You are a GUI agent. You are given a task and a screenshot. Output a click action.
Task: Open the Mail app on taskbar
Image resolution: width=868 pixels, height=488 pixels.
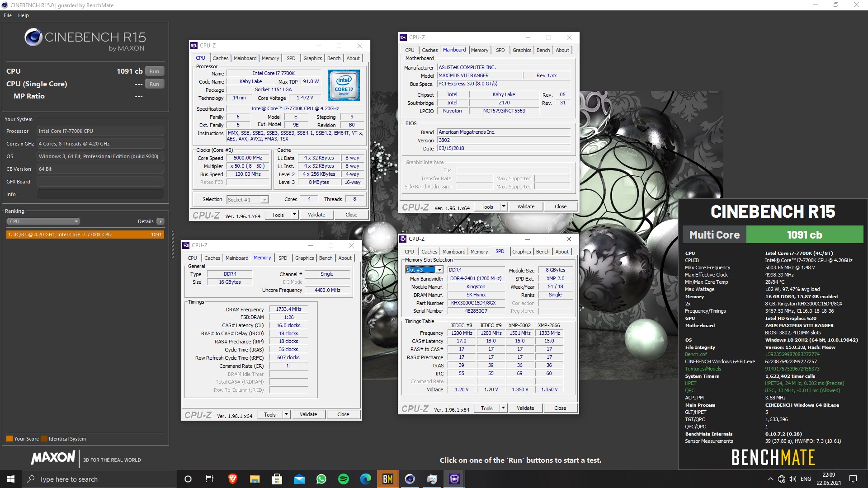pos(299,479)
